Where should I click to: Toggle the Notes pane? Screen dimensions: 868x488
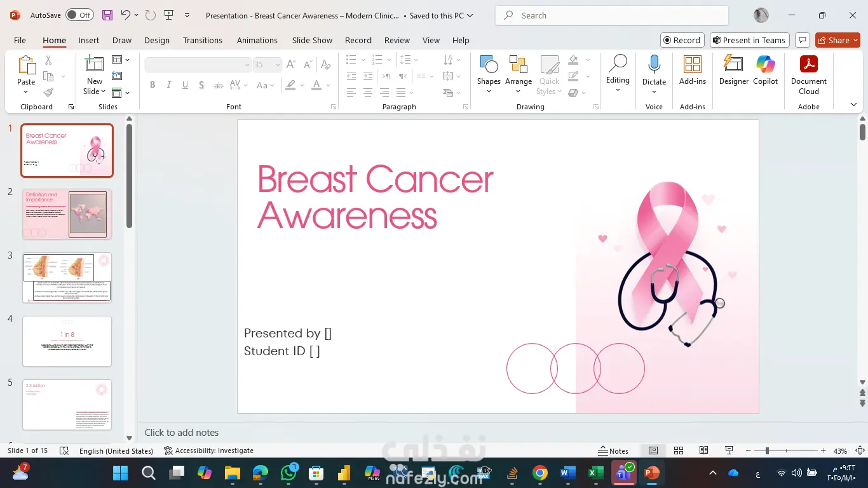613,451
